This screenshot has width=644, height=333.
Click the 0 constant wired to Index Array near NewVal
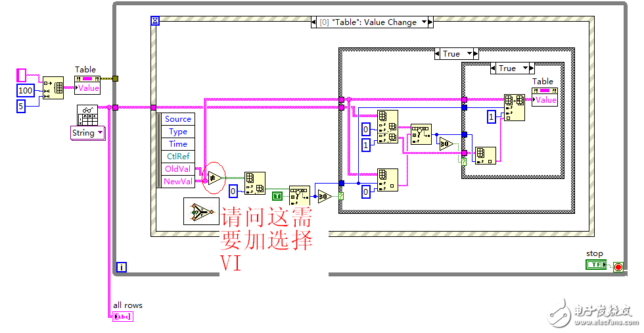coord(233,191)
